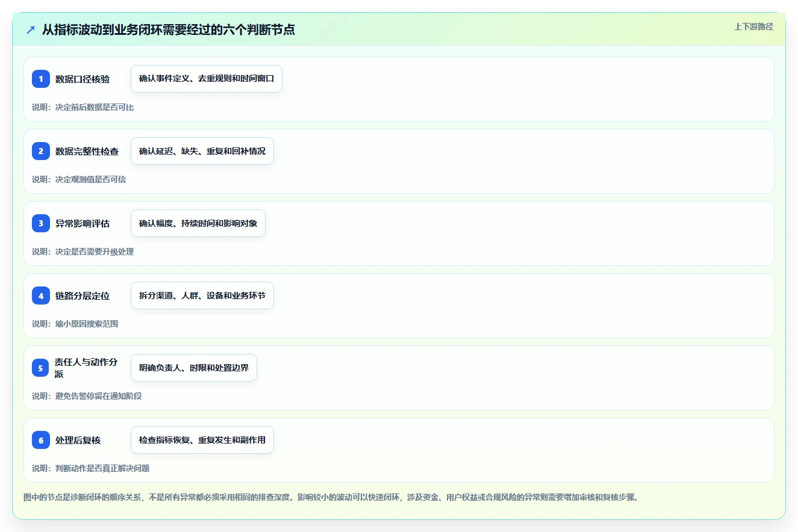Click the 确认延迟、缺失、重复和回补情况 chip
Image resolution: width=798 pixels, height=532 pixels.
pos(202,151)
